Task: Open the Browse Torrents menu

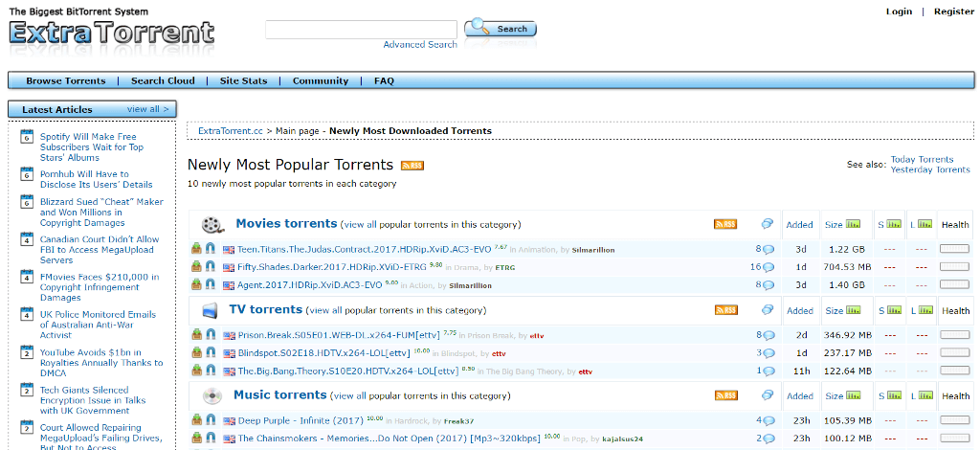Action: pos(66,80)
